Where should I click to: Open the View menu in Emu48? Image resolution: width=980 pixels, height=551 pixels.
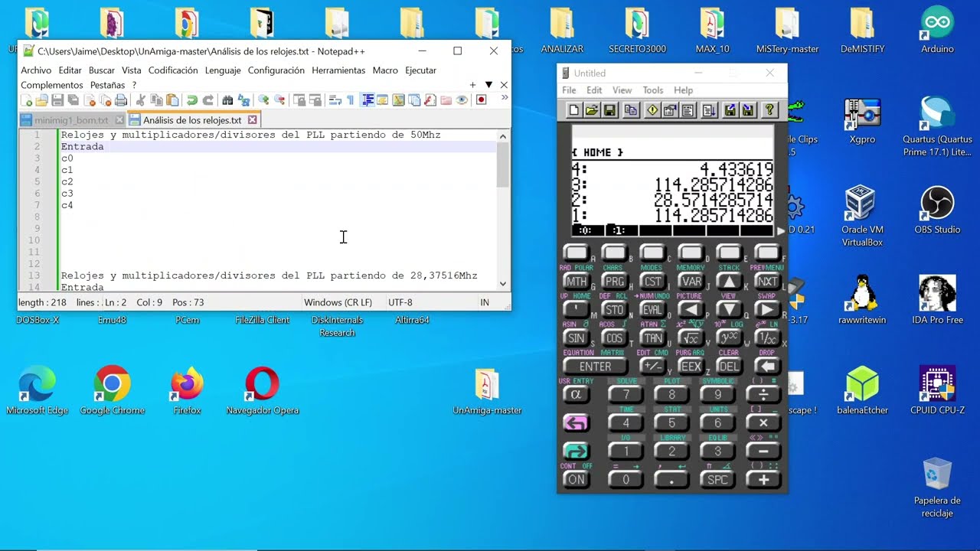[x=622, y=90]
